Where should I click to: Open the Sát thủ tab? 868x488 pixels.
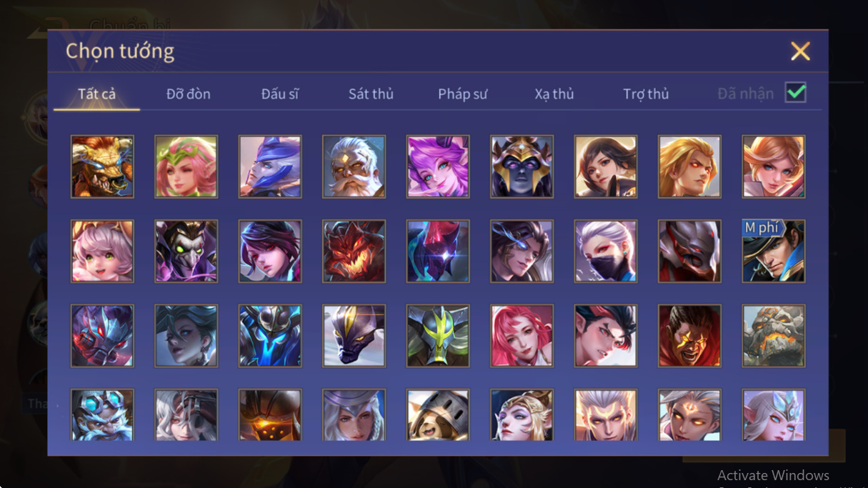pos(371,94)
